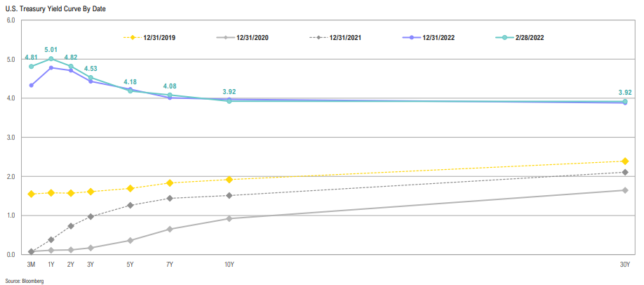Click the 10Y x-axis tick label

click(x=229, y=265)
